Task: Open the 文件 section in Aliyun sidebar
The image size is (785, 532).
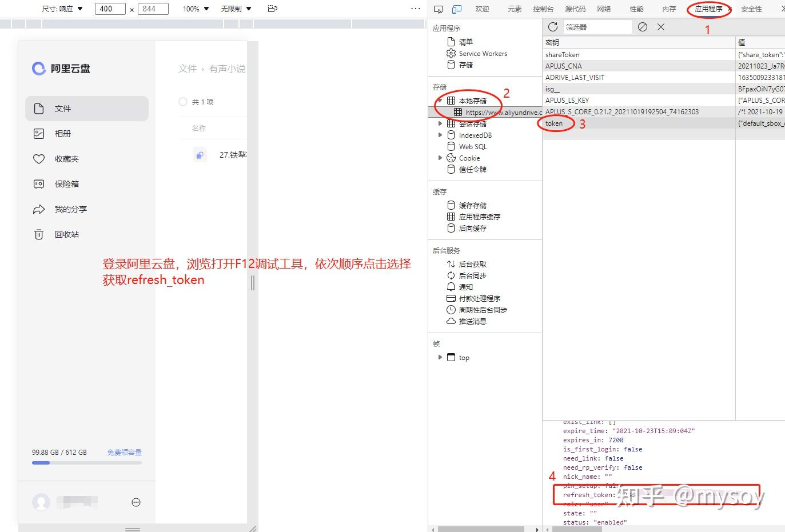Action: click(87, 109)
